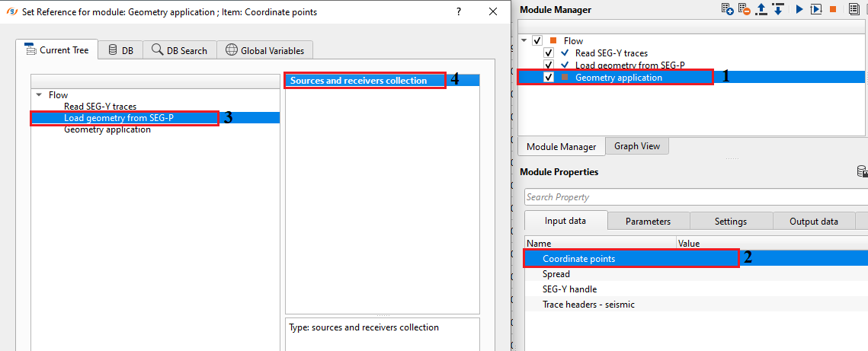Screen dimensions: 868x351
Task: Click the run selected module icon
Action: pos(815,9)
